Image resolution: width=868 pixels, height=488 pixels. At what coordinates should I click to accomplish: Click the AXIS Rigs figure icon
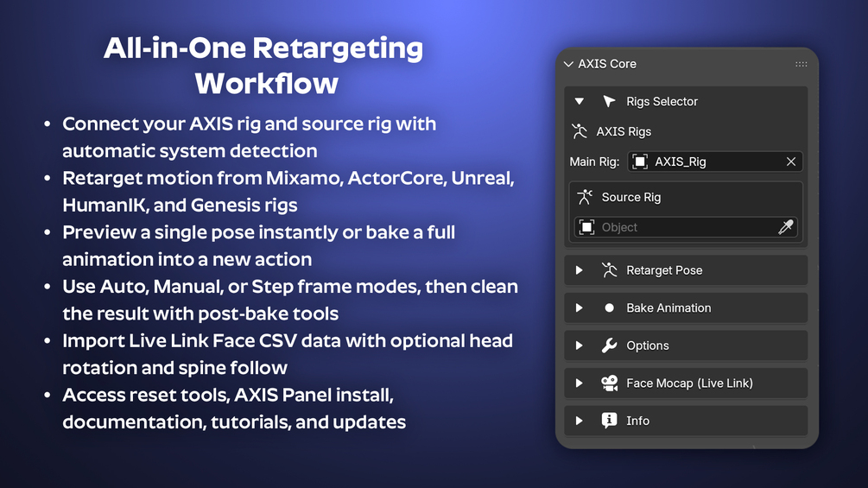point(580,131)
